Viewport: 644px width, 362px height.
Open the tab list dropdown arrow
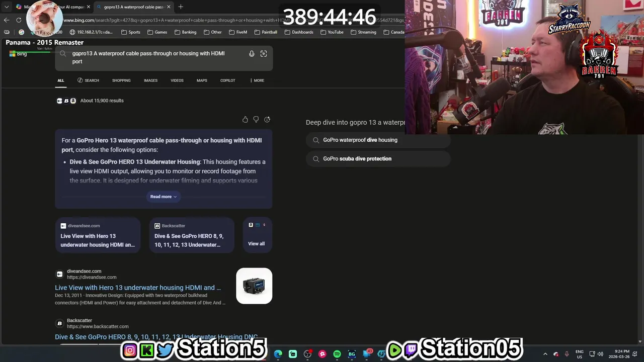(6, 7)
